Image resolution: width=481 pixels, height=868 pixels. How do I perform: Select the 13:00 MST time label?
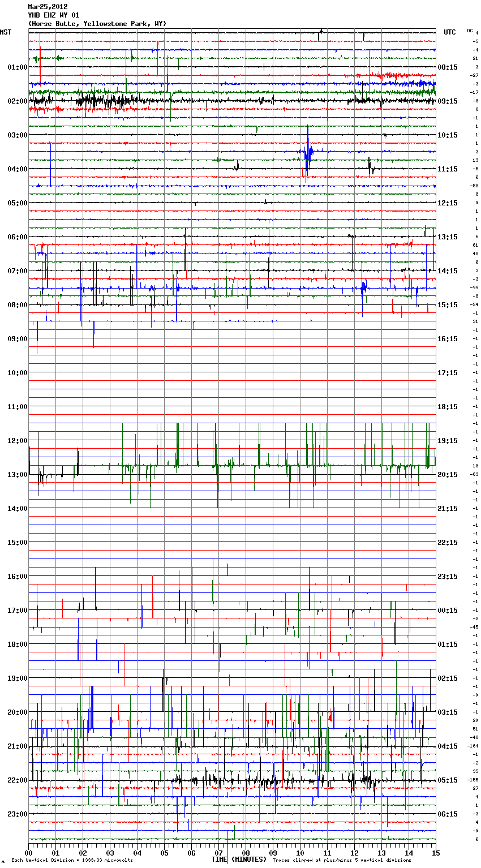point(17,474)
